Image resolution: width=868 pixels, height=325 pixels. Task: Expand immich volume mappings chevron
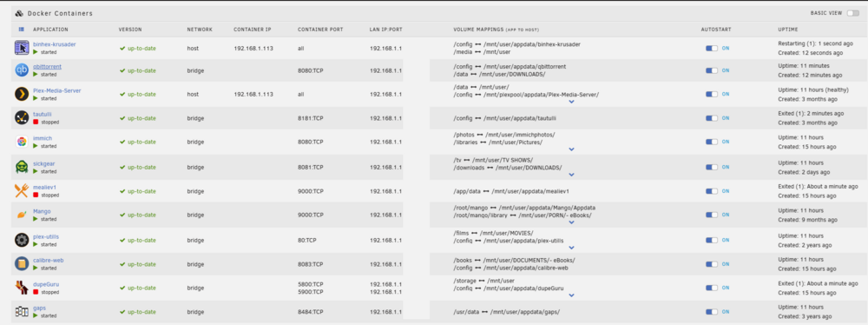click(x=572, y=149)
